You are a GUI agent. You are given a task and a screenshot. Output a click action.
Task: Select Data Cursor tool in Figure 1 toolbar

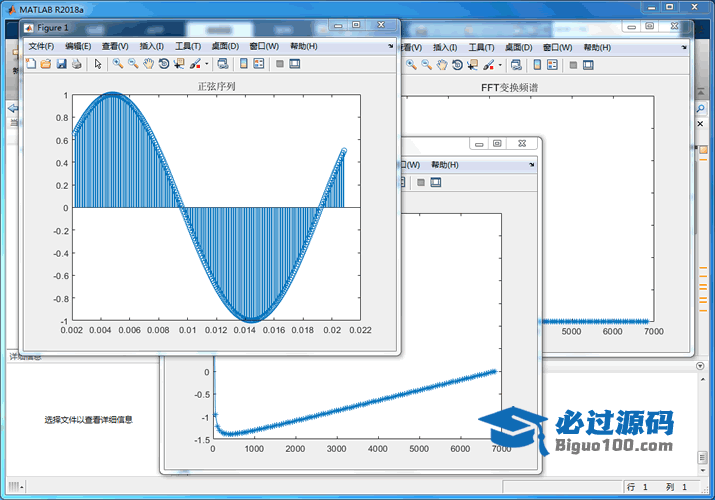[179, 64]
